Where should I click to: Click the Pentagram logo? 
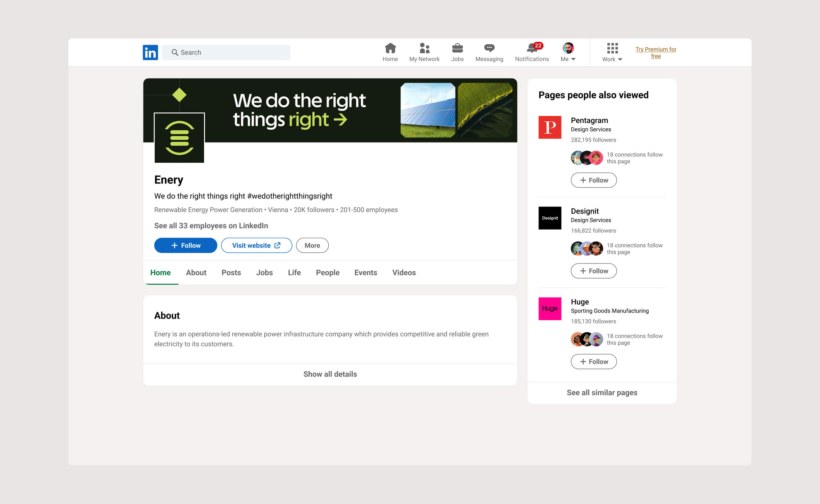[x=550, y=127]
